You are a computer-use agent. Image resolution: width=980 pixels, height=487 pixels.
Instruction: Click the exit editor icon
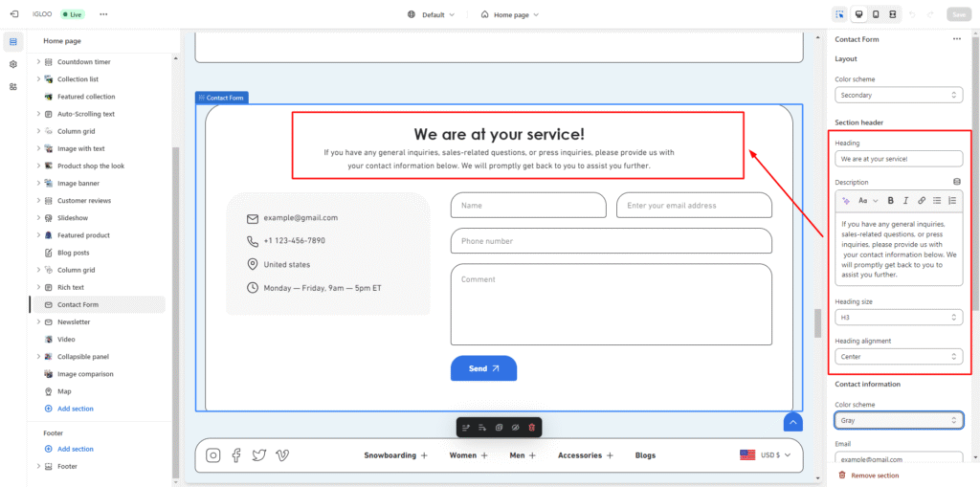click(x=13, y=14)
